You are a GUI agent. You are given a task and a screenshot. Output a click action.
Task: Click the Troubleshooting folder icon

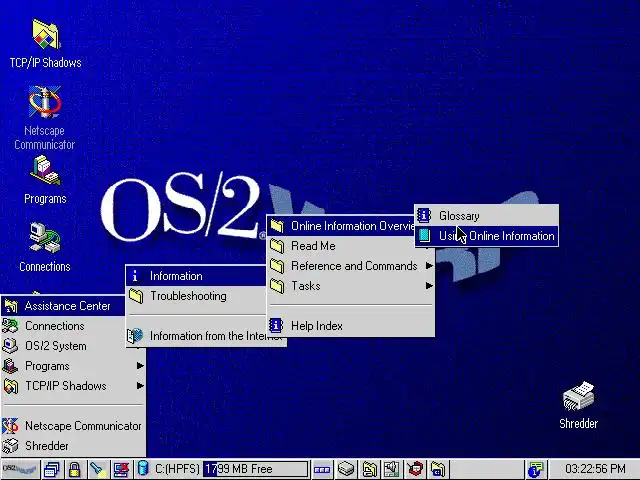pyautogui.click(x=136, y=296)
